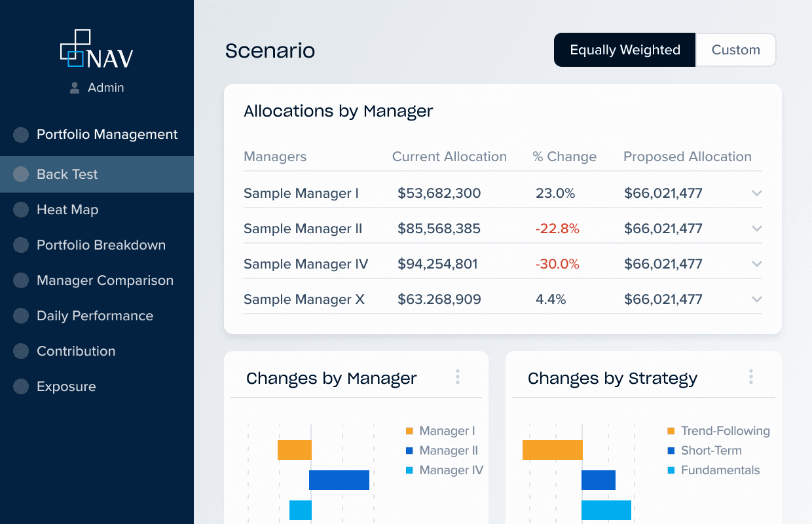812x524 pixels.
Task: Open the Changes by Manager options menu
Action: tap(458, 377)
